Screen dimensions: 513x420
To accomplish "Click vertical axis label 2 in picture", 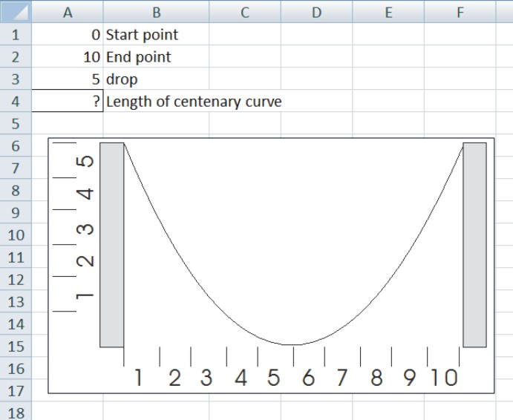I will click(85, 260).
